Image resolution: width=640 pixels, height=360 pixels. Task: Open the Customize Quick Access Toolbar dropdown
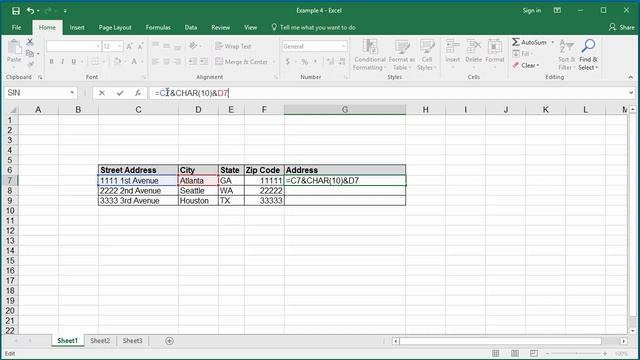(x=65, y=11)
